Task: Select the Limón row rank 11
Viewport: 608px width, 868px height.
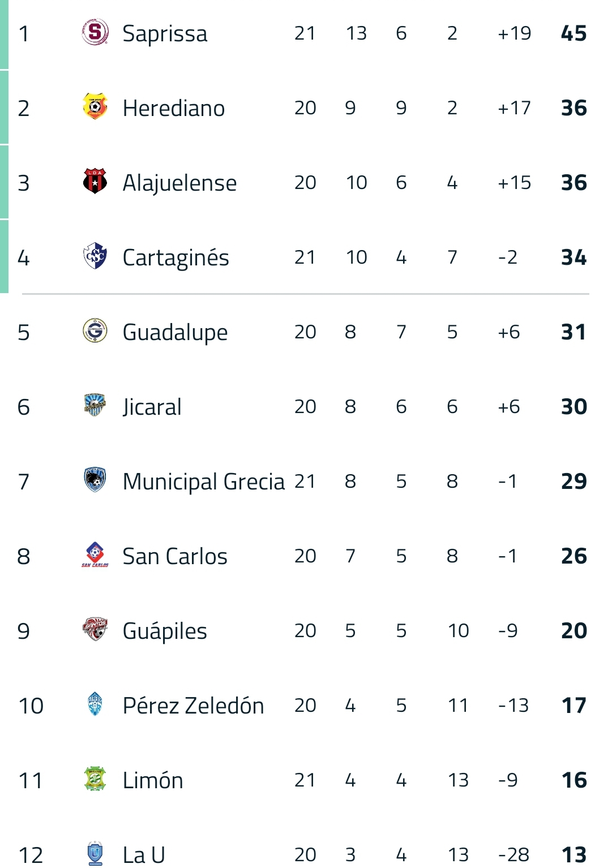Action: 31,781
